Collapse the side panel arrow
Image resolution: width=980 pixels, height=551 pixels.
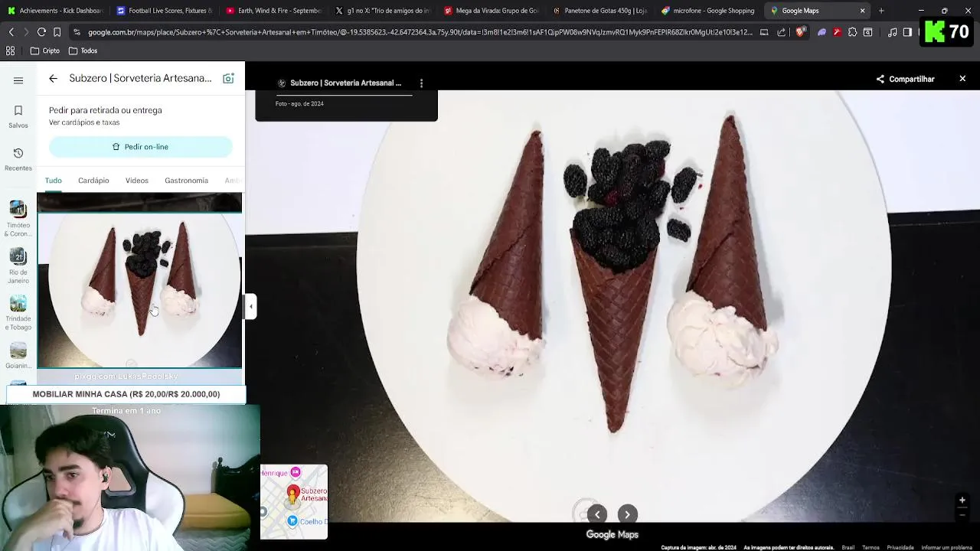tap(250, 306)
